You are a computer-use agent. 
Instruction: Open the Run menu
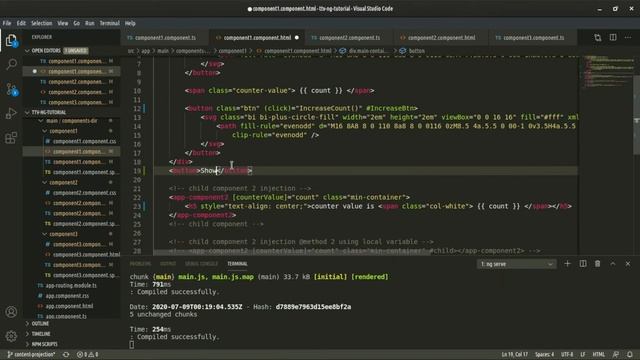90,23
